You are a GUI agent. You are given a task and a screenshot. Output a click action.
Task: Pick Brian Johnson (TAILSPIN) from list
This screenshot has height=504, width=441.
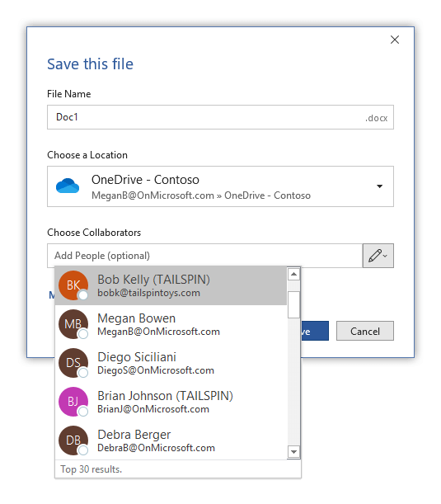(x=171, y=402)
